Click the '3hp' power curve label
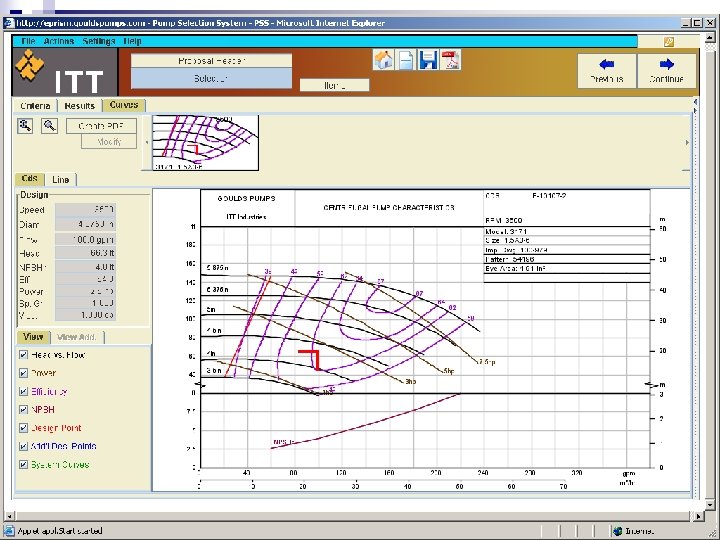The height and width of the screenshot is (540, 720). point(411,382)
